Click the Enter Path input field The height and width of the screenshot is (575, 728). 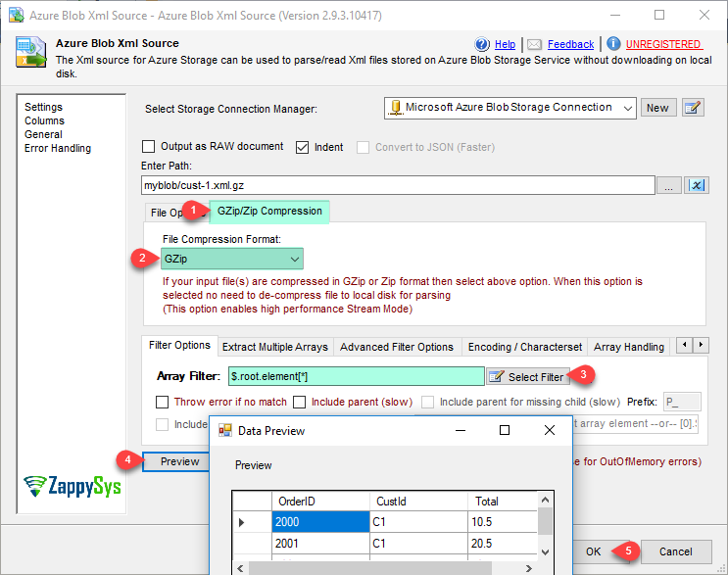(398, 186)
